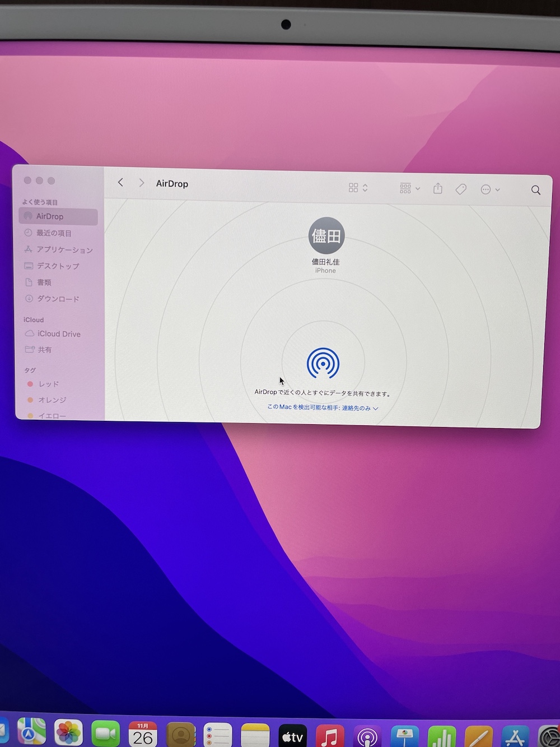
Task: Open Reminders from the Dock
Action: tap(218, 735)
